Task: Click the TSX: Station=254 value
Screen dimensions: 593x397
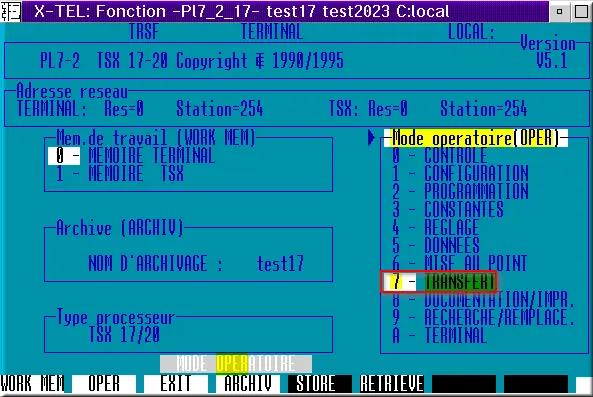Action: pyautogui.click(x=484, y=109)
